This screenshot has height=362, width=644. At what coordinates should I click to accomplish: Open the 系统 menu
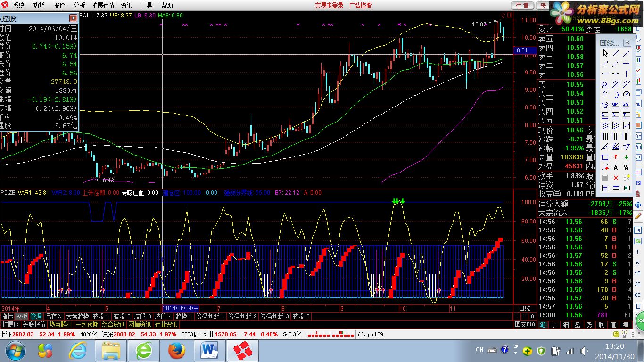coord(18,5)
